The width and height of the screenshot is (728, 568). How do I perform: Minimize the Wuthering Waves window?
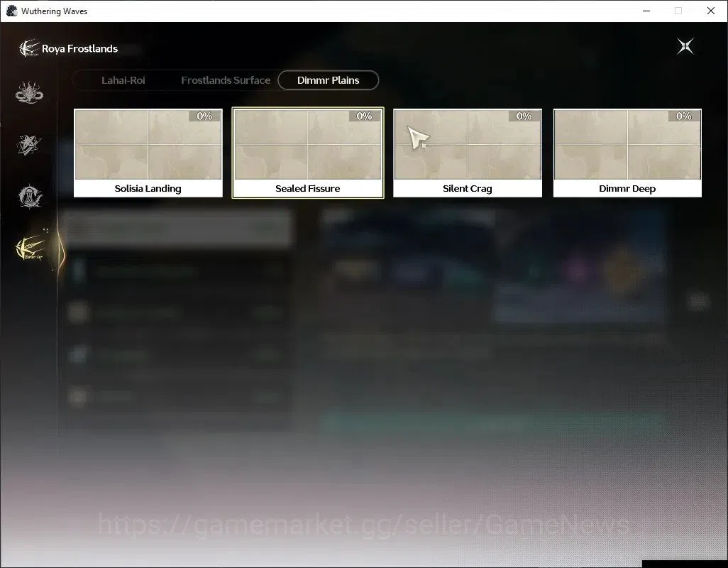[x=646, y=11]
